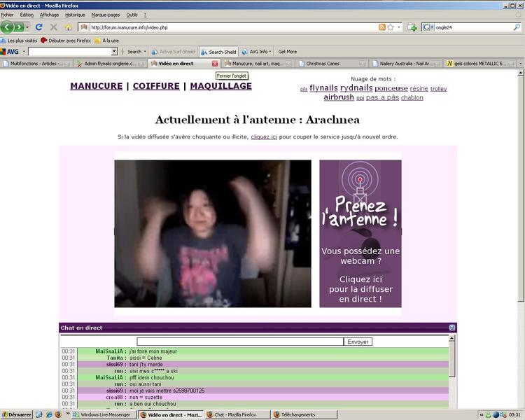This screenshot has height=420, width=525.
Task: Click the RSS feed icon in address bar
Action: tap(382, 27)
